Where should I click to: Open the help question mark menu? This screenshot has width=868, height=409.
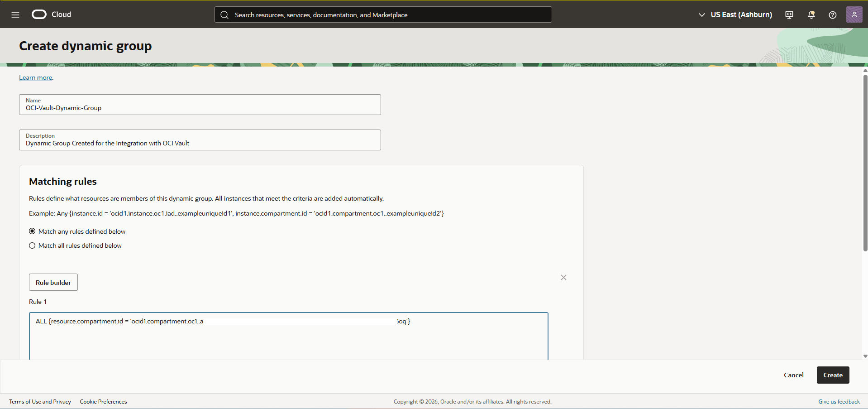coord(833,15)
